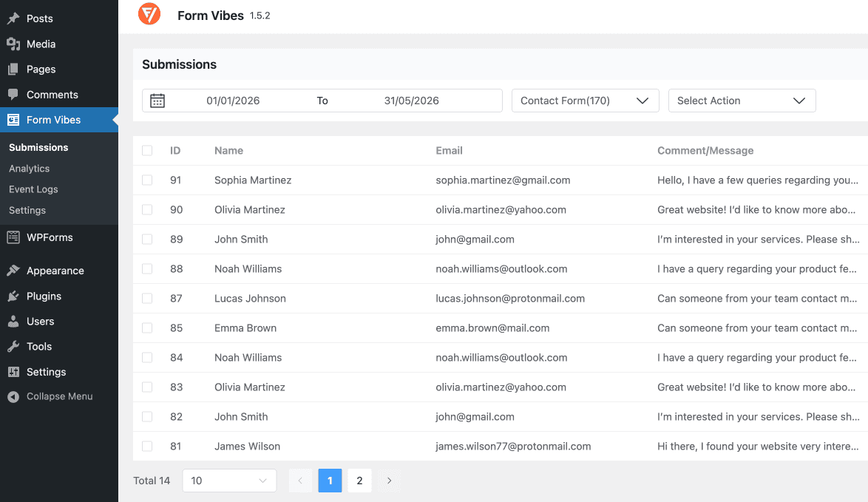Select checkbox for submission 89

[146, 239]
